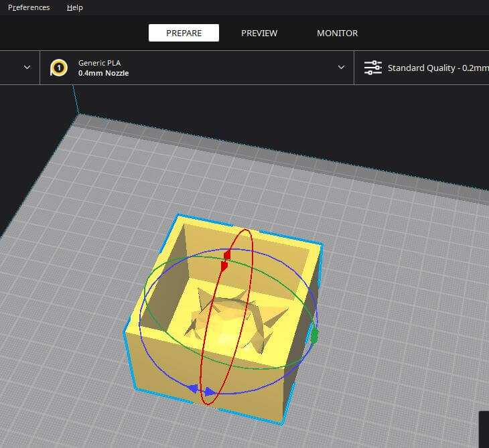Switch to the MONITOR stage tab

point(337,33)
